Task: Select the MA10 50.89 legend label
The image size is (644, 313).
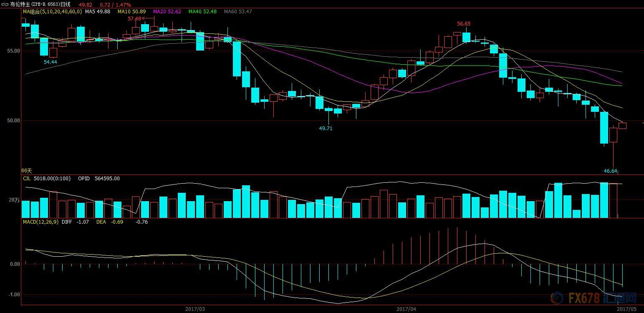Action: [131, 12]
